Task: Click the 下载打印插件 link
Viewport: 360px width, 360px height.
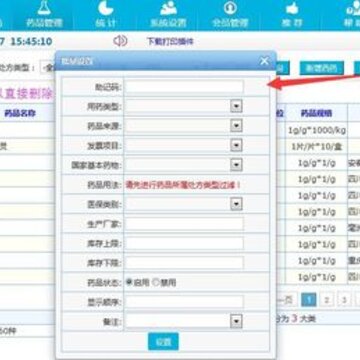Action: pos(170,42)
